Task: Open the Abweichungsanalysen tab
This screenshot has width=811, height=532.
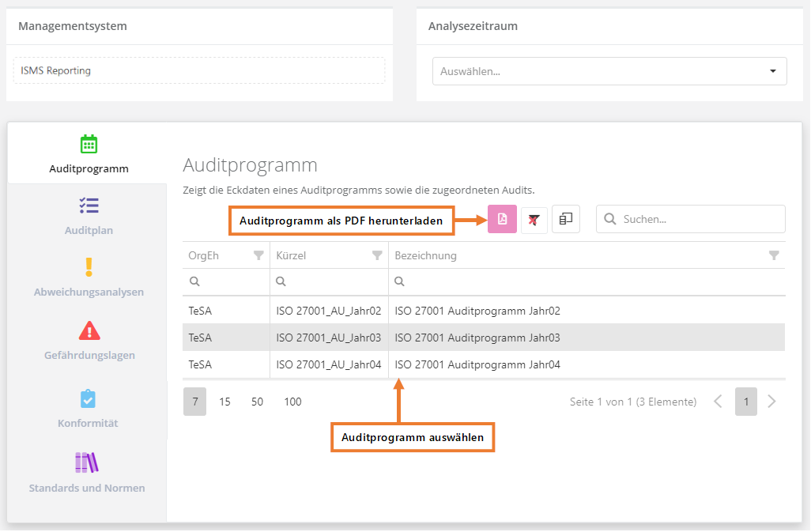Action: pyautogui.click(x=89, y=277)
